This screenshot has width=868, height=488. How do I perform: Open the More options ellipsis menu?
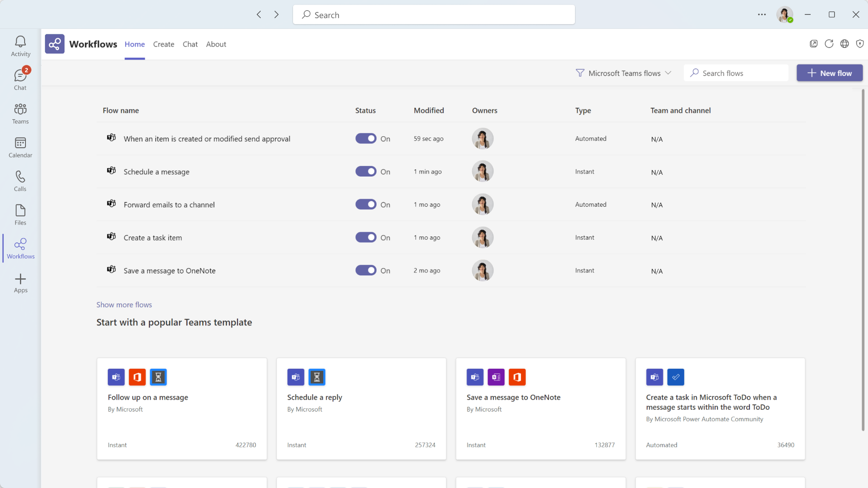(x=761, y=14)
